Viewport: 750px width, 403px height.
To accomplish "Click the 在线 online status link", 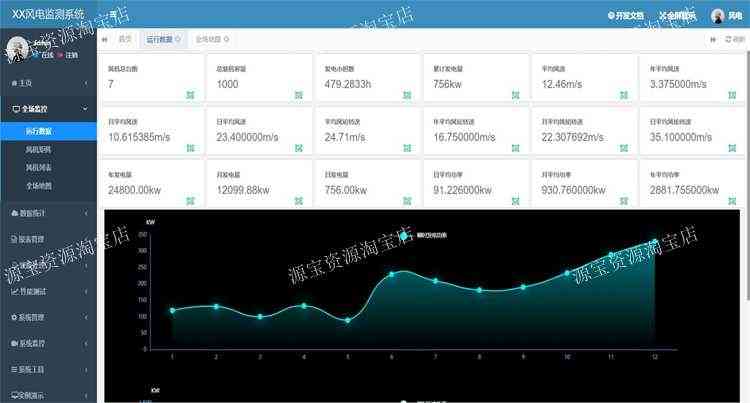I will click(43, 55).
